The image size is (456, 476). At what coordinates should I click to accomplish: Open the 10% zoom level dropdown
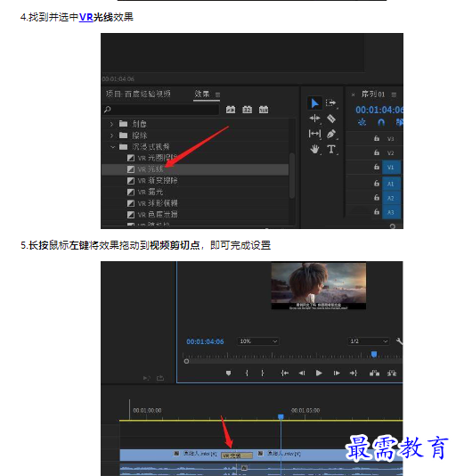258,341
